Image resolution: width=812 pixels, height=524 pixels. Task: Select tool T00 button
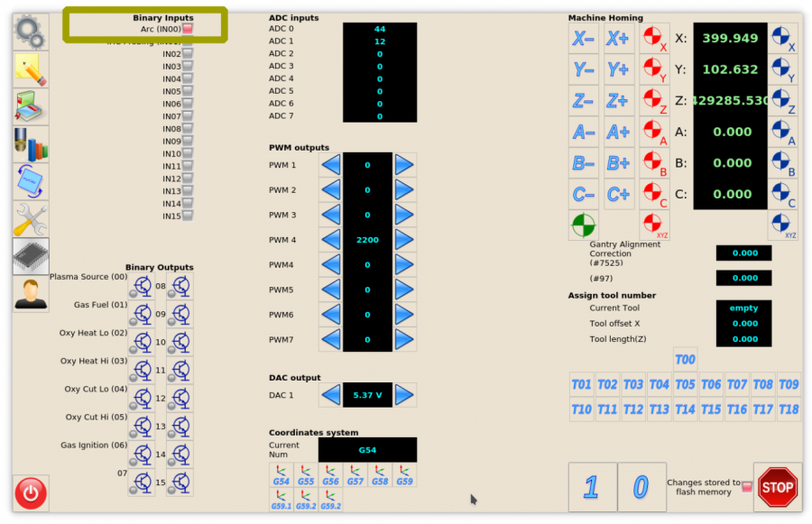685,359
